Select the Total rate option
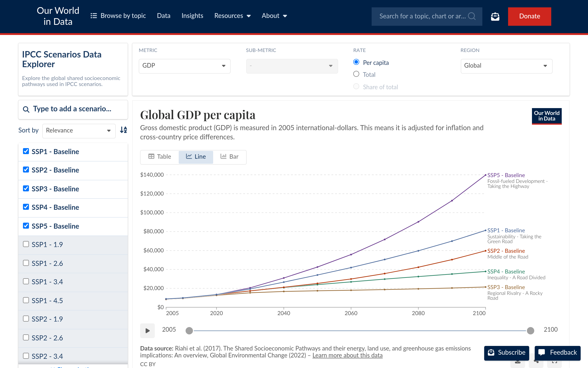 356,74
